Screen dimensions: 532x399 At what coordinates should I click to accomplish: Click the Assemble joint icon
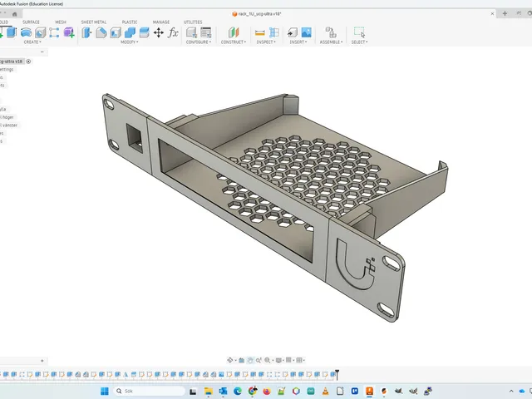click(x=331, y=32)
